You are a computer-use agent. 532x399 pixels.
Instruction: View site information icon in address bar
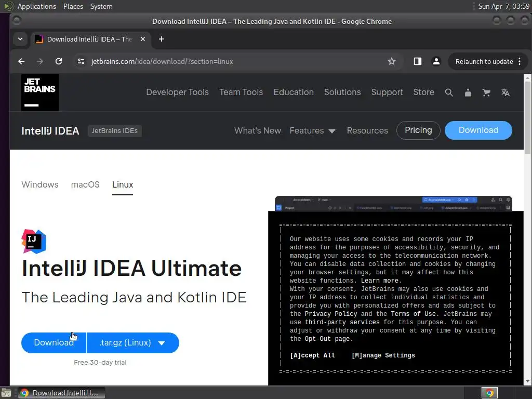tap(81, 61)
